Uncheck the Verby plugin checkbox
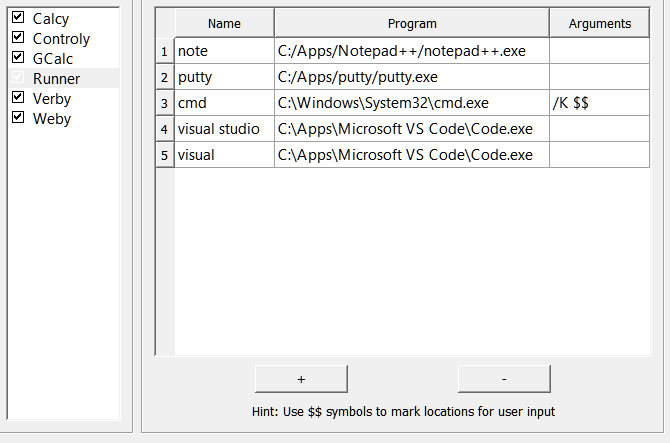The image size is (670, 443). coord(18,97)
